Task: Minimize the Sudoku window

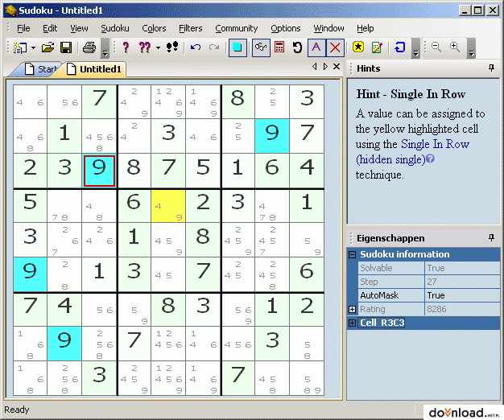Action: [x=464, y=10]
